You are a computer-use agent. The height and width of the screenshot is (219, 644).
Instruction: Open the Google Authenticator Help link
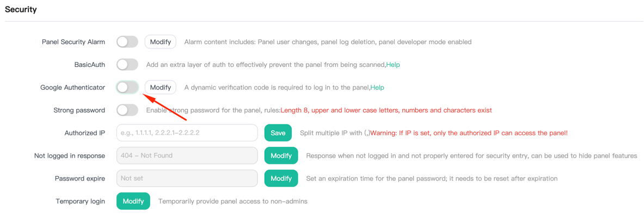(377, 87)
